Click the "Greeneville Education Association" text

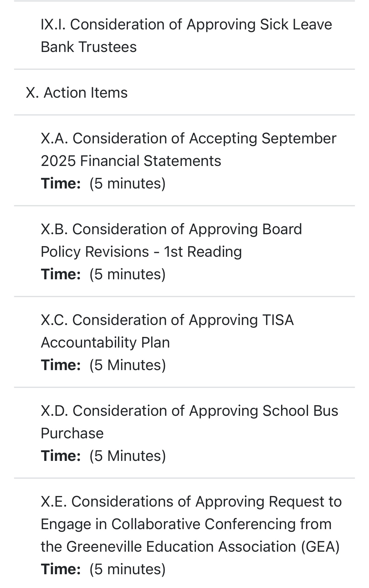coord(181,546)
